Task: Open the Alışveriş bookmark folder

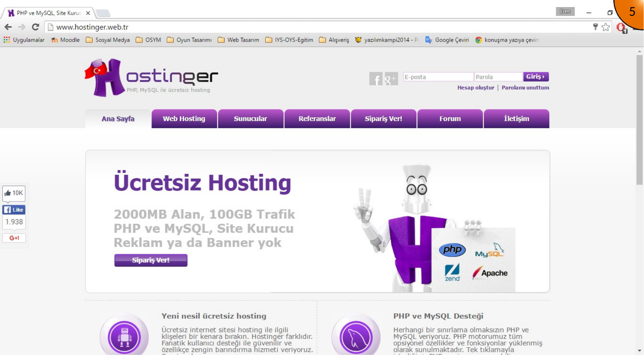Action: pyautogui.click(x=334, y=40)
